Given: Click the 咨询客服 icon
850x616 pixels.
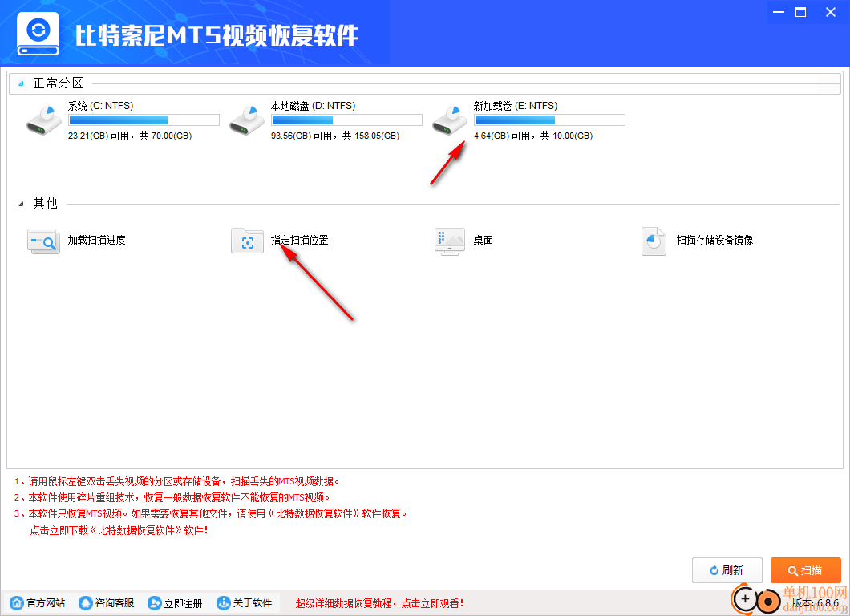Looking at the screenshot, I should point(85,602).
